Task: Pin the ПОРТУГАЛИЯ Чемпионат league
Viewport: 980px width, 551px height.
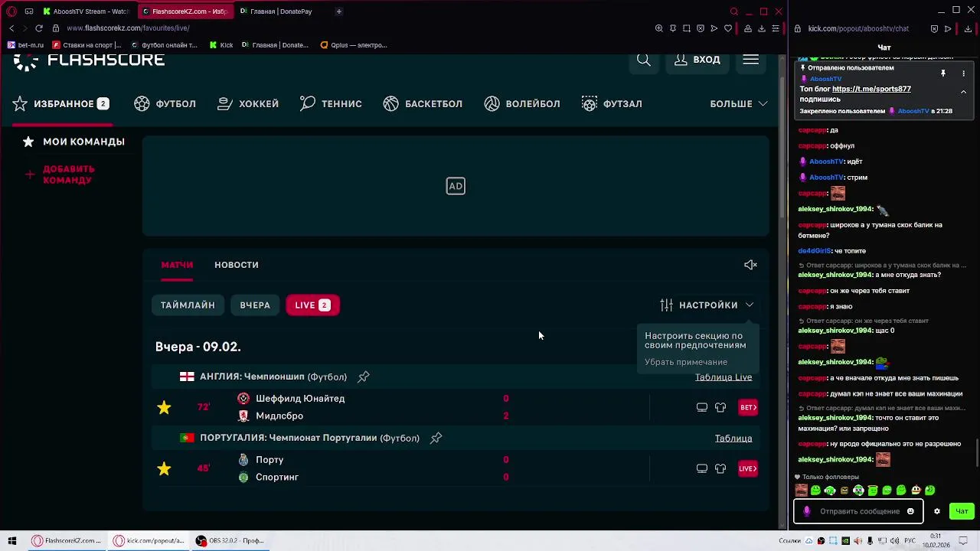Action: 436,438
